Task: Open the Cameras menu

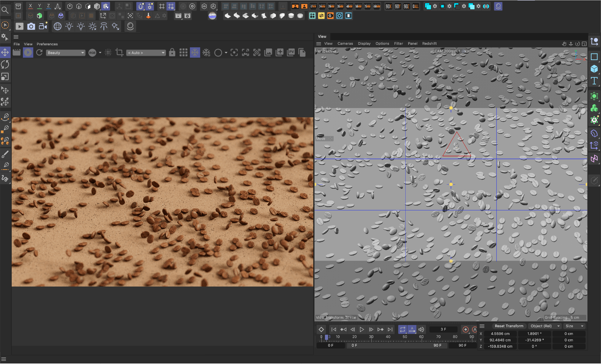Action: tap(345, 44)
